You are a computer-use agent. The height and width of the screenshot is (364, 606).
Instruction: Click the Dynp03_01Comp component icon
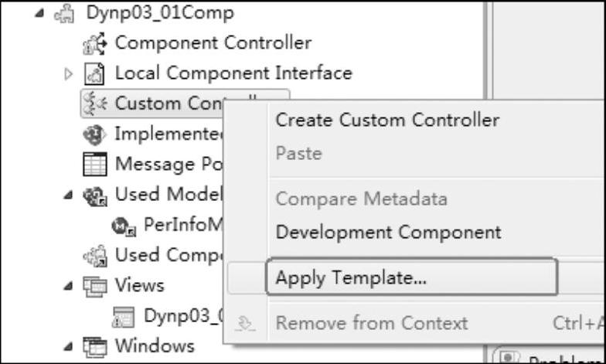[x=64, y=14]
